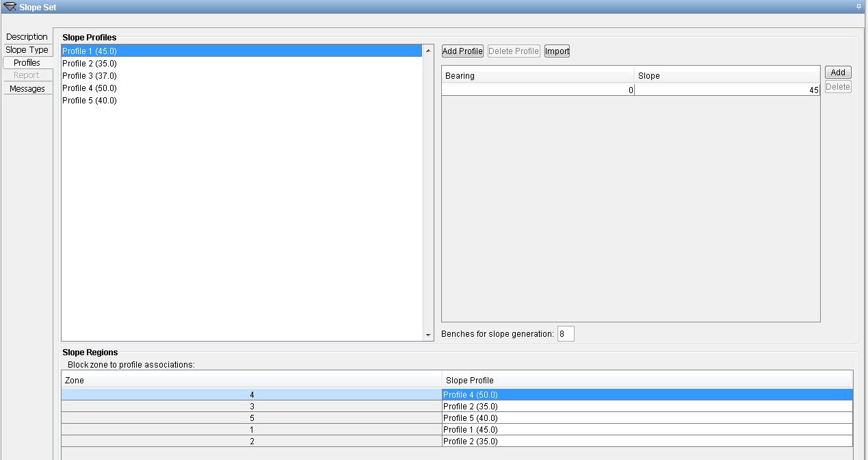Switch to the Description tab
The height and width of the screenshot is (460, 868).
[27, 36]
